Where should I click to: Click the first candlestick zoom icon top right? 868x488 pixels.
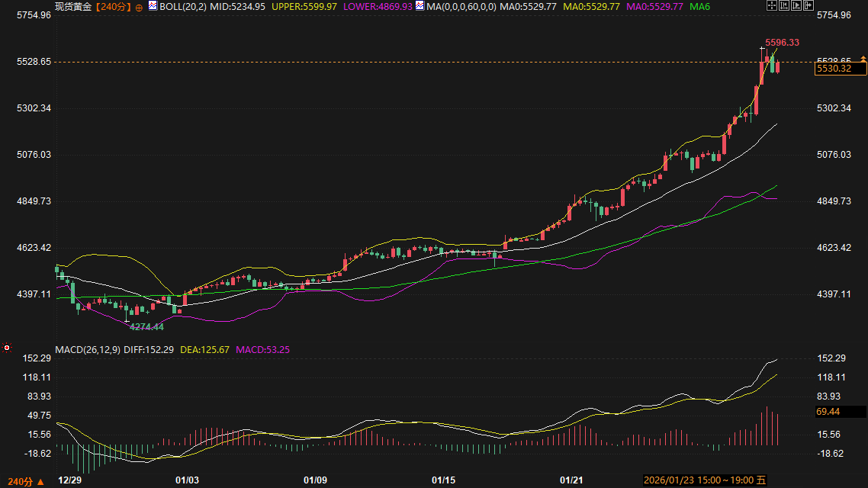[x=785, y=6]
